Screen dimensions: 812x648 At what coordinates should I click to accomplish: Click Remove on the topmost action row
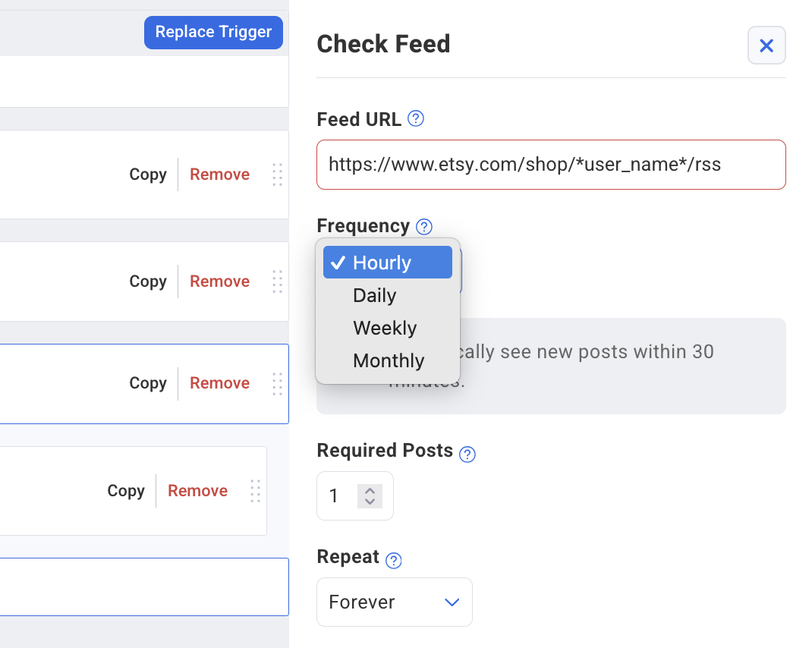tap(219, 175)
